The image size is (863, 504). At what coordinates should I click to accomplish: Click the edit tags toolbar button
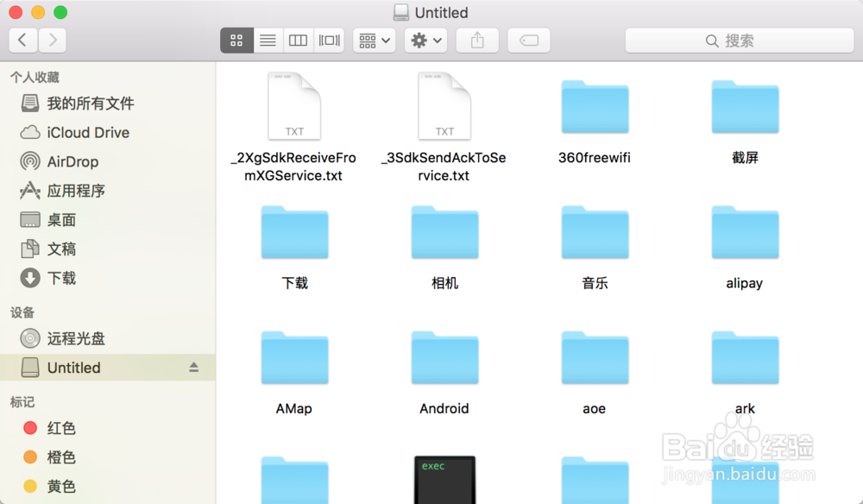tap(529, 41)
